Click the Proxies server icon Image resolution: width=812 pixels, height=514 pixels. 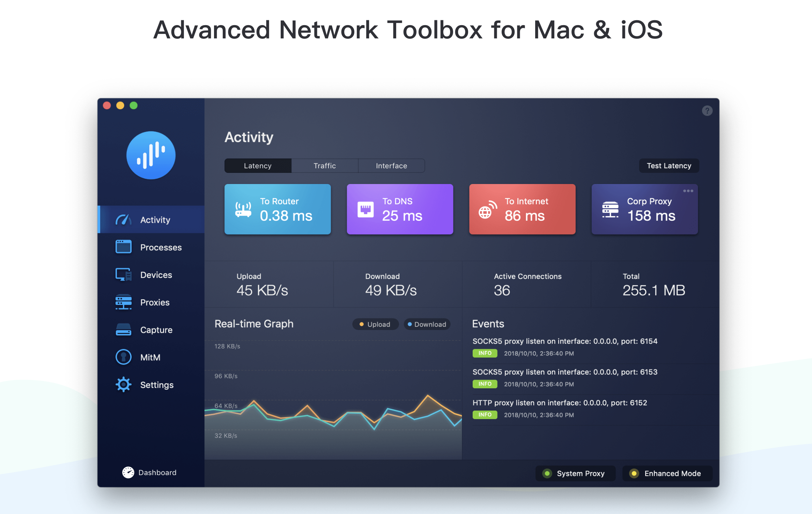point(123,302)
